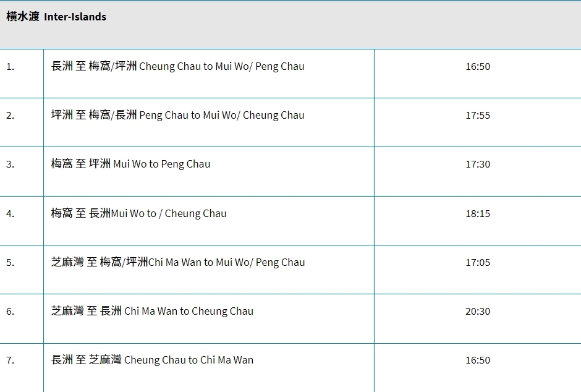Click the 17:55 departure time
581x392 pixels.
[x=477, y=116]
